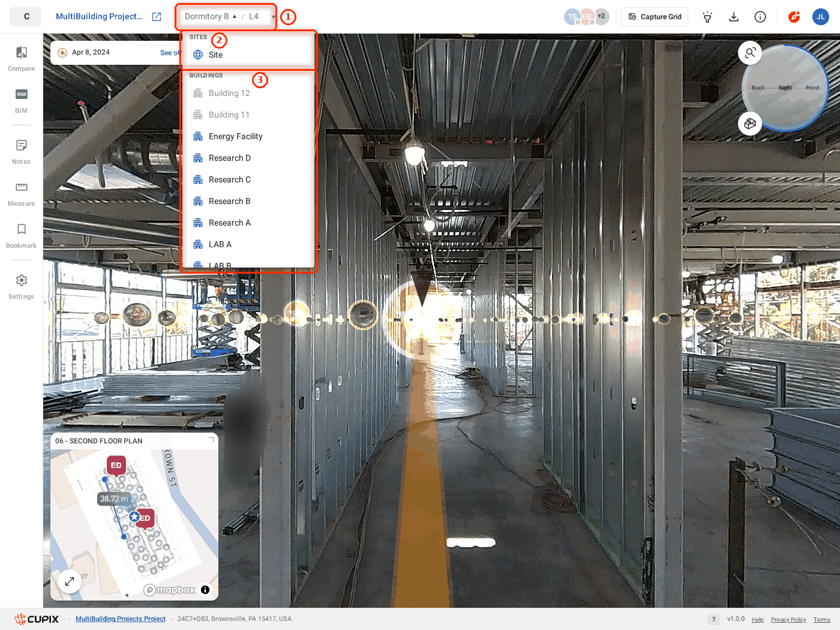Click the lightbulb tips icon
840x630 pixels.
[707, 17]
